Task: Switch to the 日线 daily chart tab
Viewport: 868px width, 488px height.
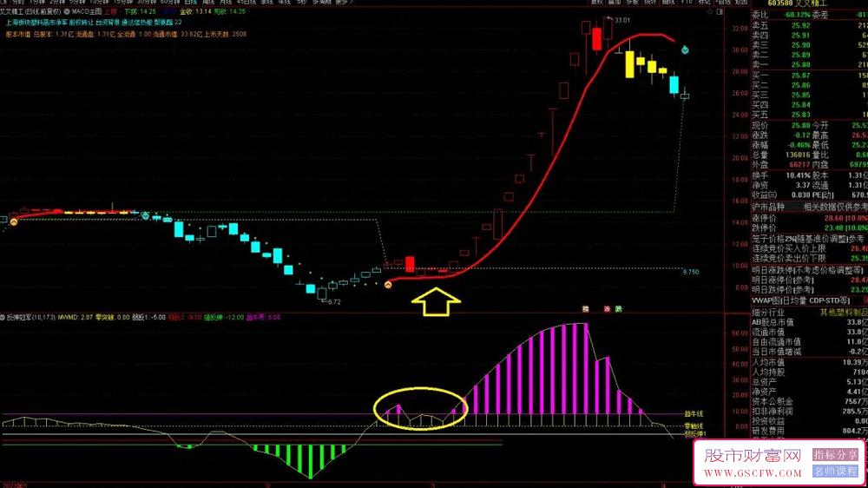Action: click(x=190, y=3)
